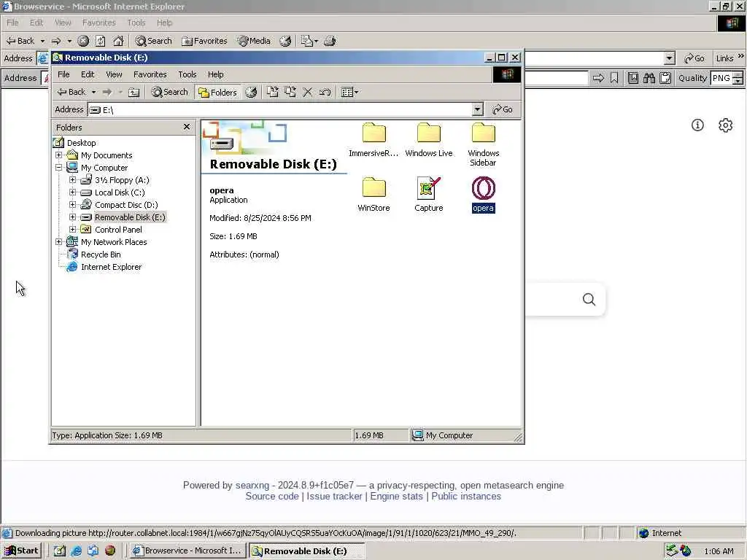Click the Links toolbar label
The image size is (747, 560).
pyautogui.click(x=724, y=58)
